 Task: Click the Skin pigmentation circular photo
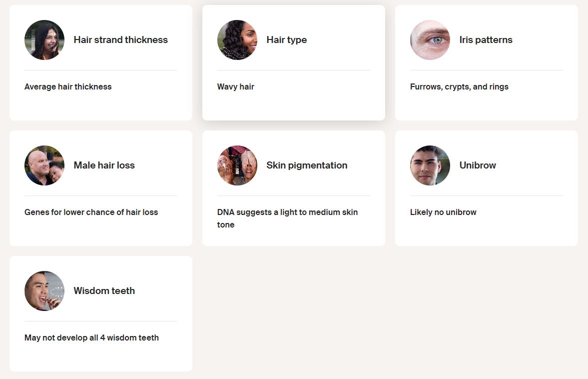237,165
